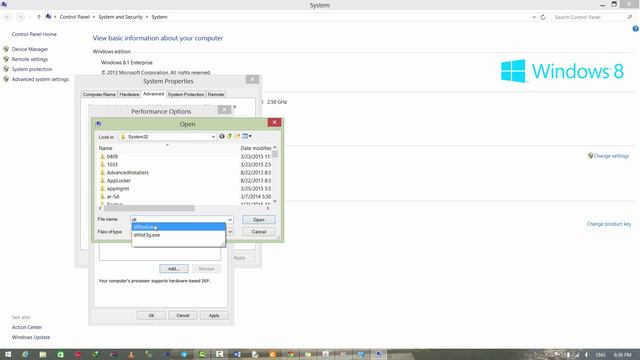Image resolution: width=640 pixels, height=360 pixels.
Task: Open Windows Update under See also
Action: (x=31, y=337)
